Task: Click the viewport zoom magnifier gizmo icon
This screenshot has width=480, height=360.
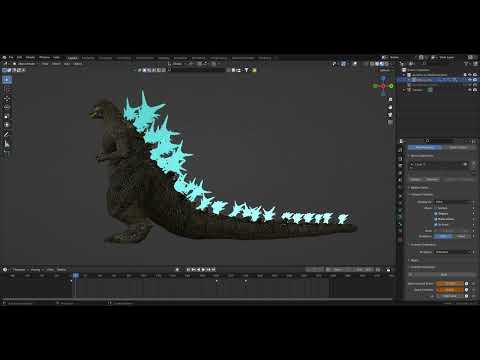Action: pyautogui.click(x=390, y=100)
